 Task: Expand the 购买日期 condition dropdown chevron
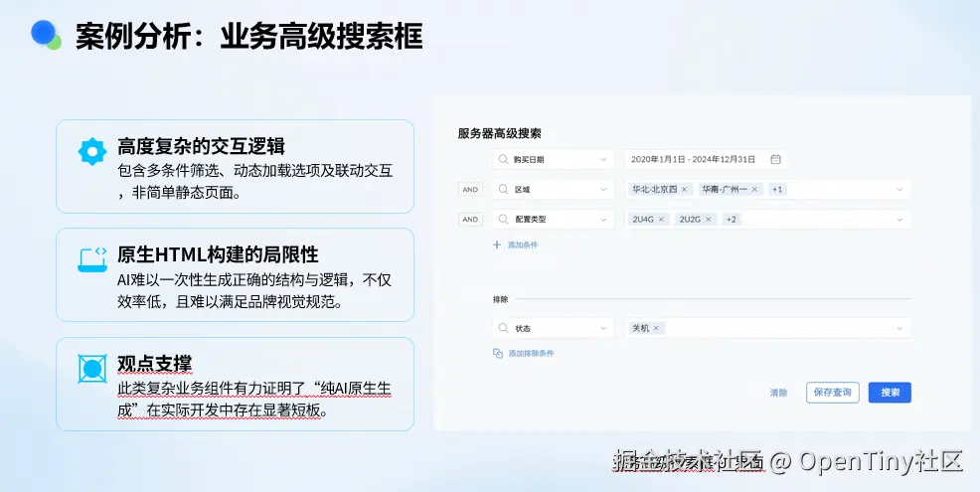tap(603, 160)
